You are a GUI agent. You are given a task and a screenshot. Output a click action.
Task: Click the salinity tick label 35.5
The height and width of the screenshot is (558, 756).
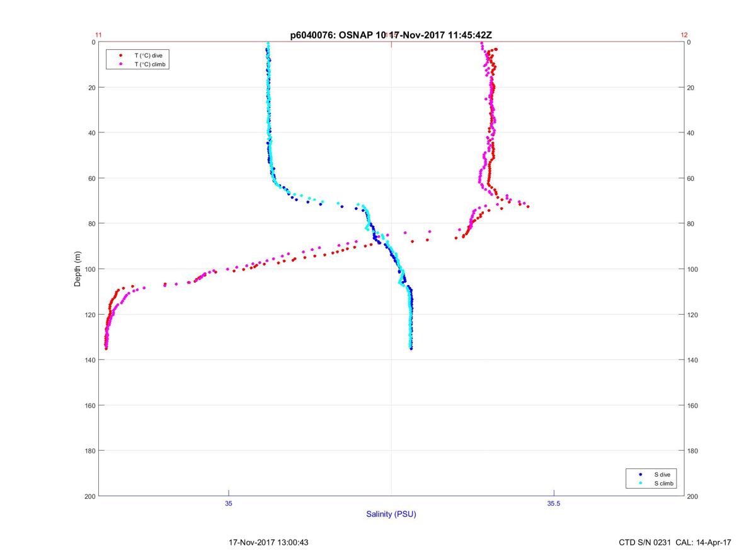(x=553, y=503)
